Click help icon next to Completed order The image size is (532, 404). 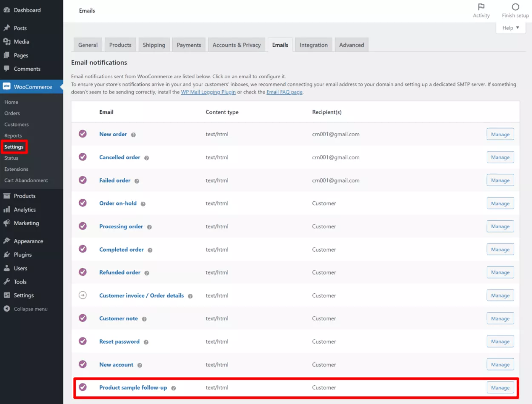point(150,250)
